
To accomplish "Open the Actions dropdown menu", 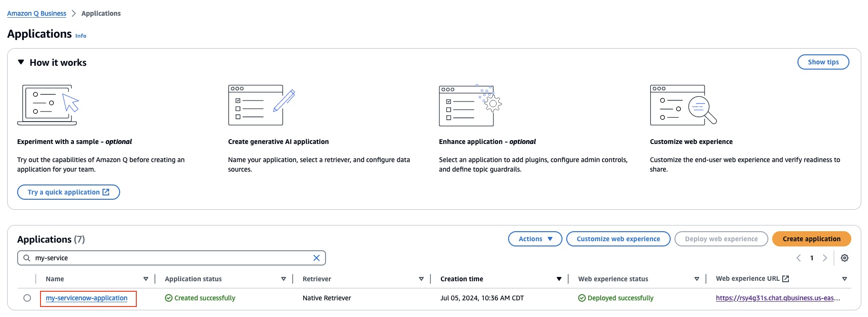I will [x=535, y=239].
